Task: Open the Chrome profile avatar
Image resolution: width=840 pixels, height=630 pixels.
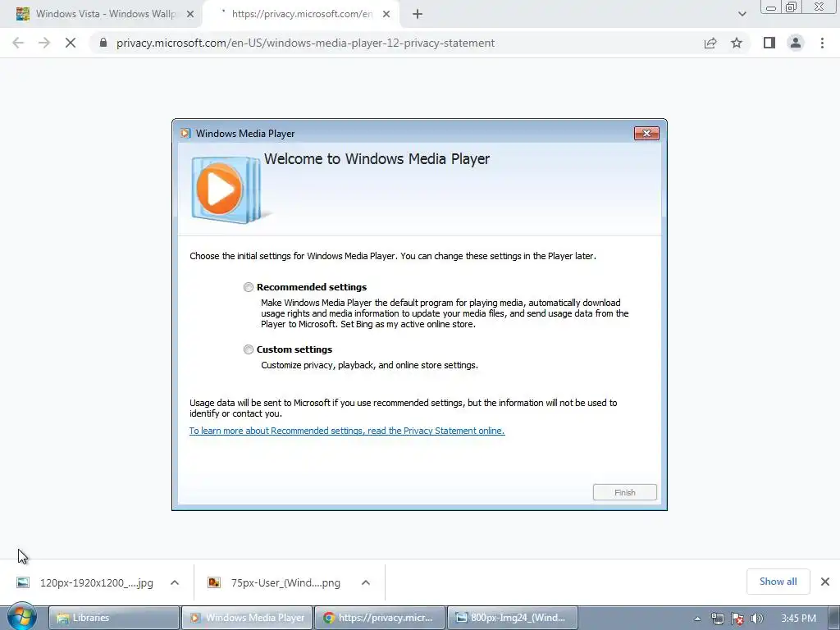Action: point(796,43)
